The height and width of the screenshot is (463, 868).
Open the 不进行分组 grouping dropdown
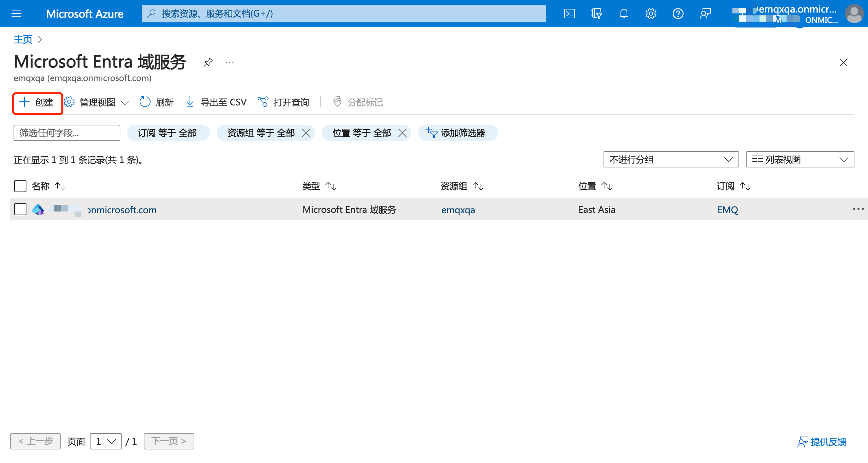coord(671,159)
